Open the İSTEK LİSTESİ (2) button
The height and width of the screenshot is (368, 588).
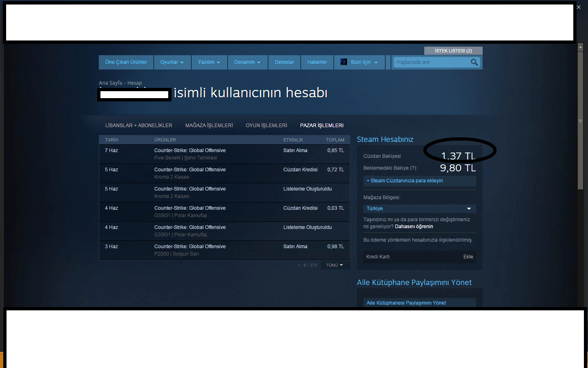click(x=453, y=51)
